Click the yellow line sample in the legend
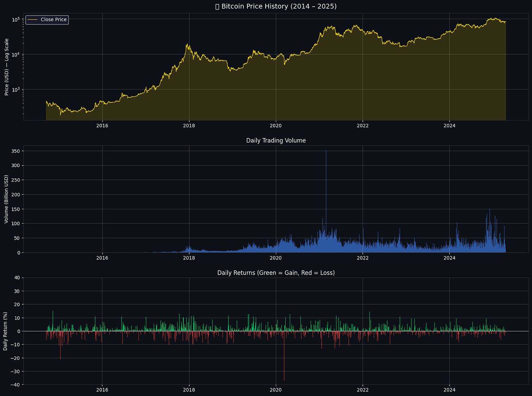 33,20
